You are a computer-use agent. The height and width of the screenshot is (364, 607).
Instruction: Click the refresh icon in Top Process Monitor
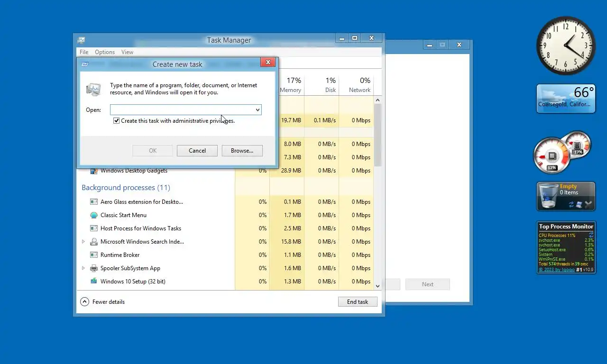pyautogui.click(x=591, y=235)
